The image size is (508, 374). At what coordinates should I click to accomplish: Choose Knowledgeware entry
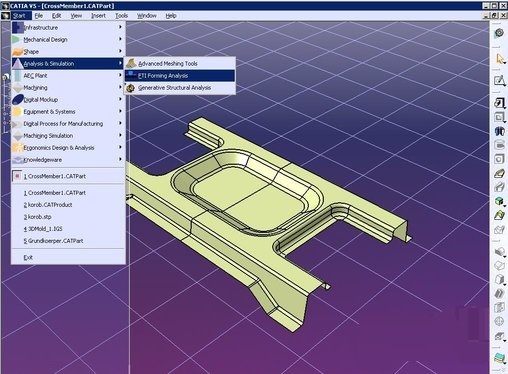pos(68,159)
